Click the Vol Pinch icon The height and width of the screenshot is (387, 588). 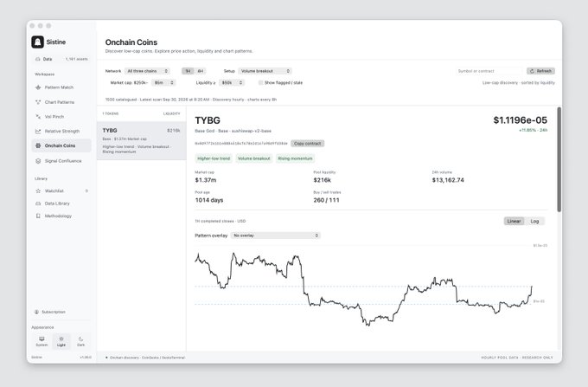pyautogui.click(x=38, y=117)
